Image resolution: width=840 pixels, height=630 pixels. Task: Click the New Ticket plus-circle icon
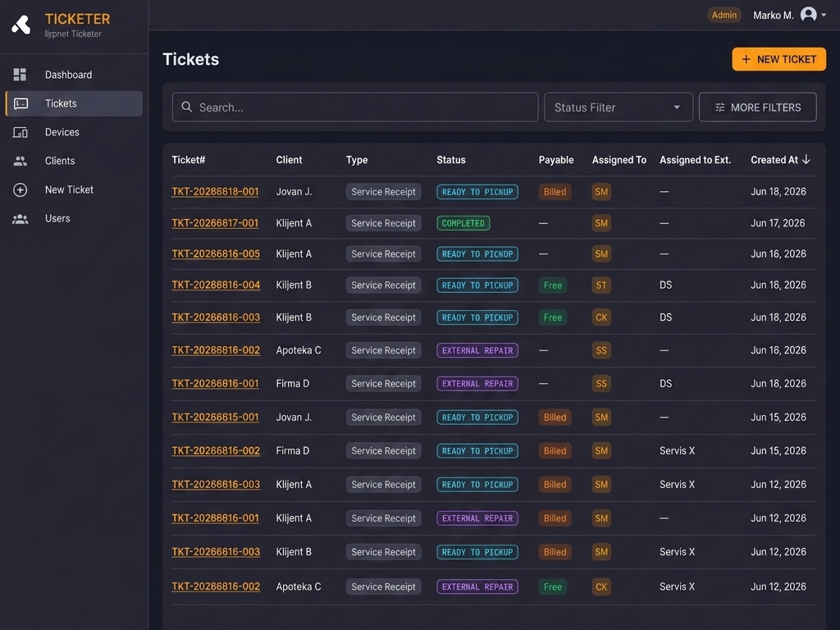click(21, 189)
